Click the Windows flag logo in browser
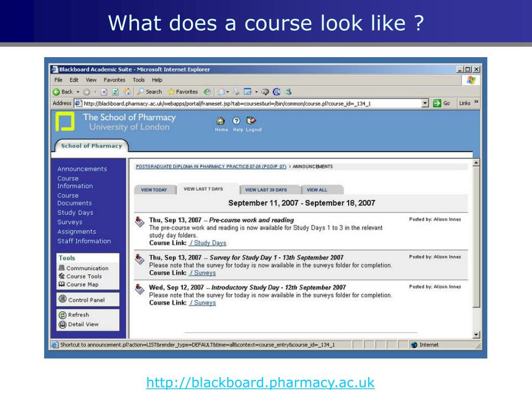The image size is (532, 399). click(x=471, y=81)
